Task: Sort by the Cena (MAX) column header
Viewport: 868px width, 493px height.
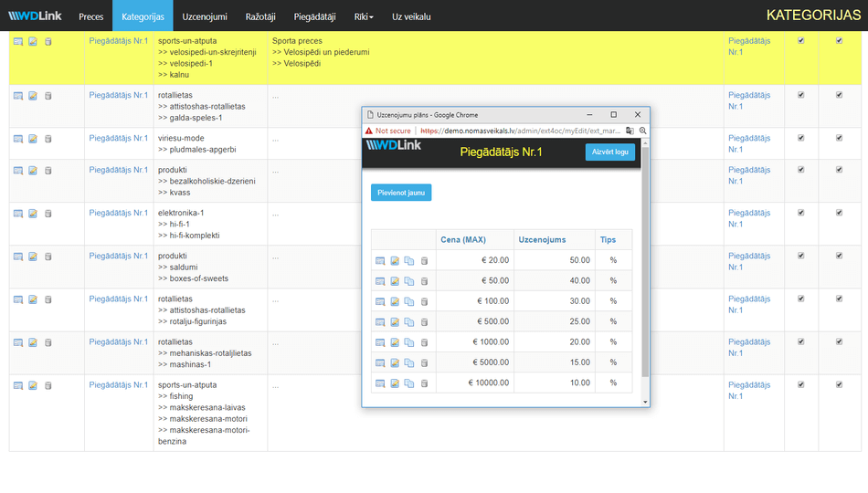Action: tap(463, 239)
